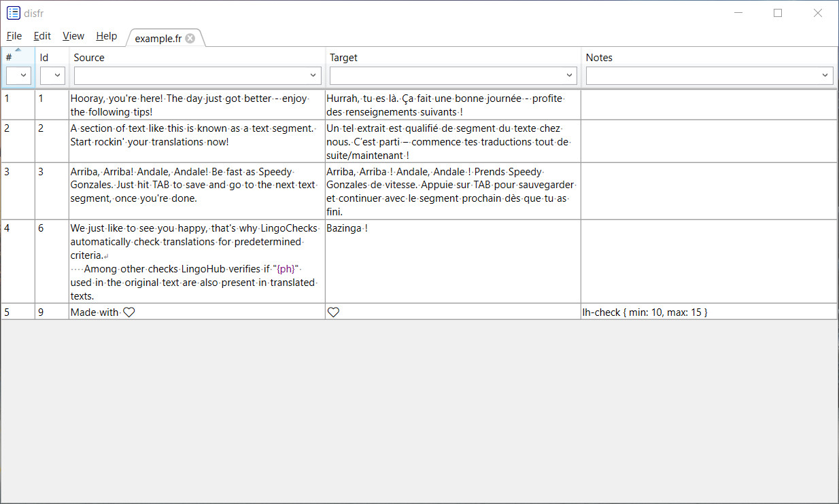Close the example.fr tab with its x icon
Viewport: 839px width, 504px height.
coord(190,38)
